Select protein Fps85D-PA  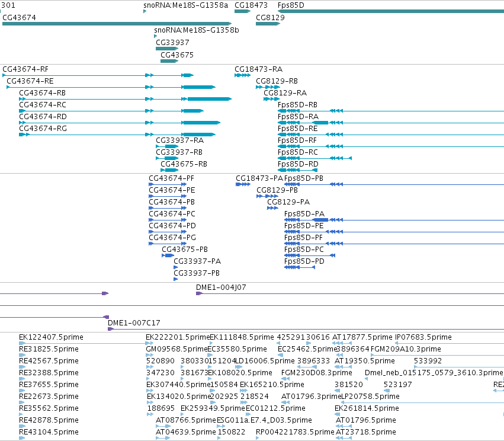pos(394,220)
